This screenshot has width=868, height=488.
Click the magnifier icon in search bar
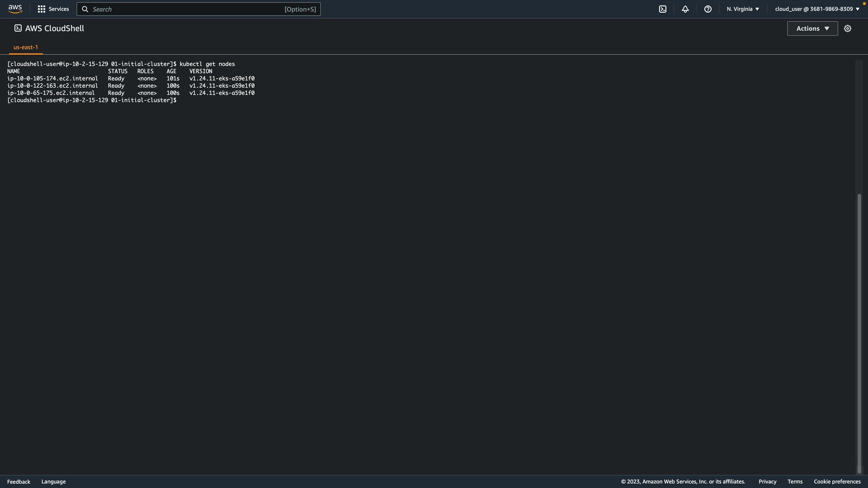[85, 9]
